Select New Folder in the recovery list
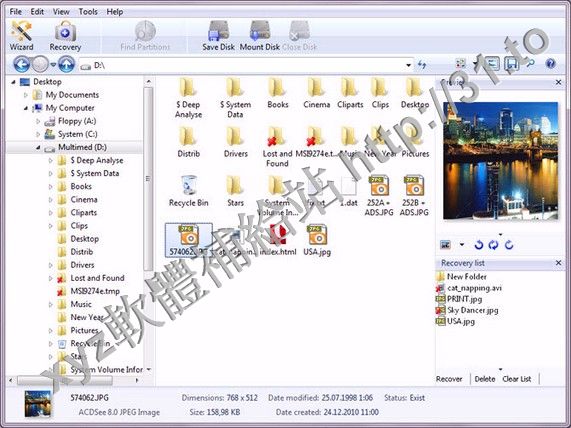This screenshot has height=428, width=571. point(461,277)
